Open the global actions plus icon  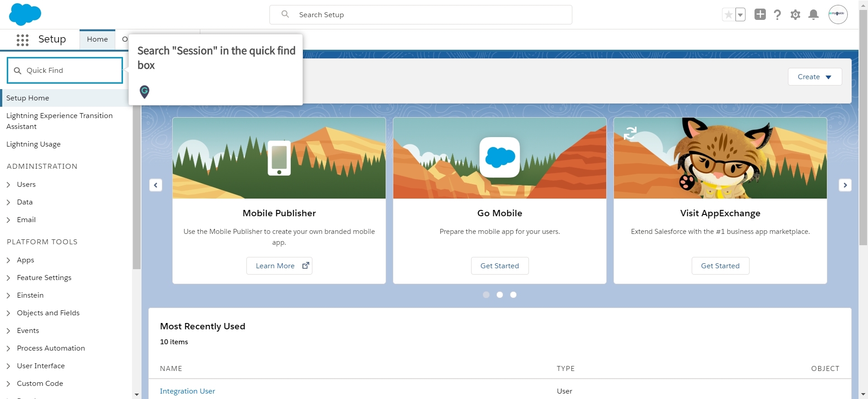[x=760, y=14]
